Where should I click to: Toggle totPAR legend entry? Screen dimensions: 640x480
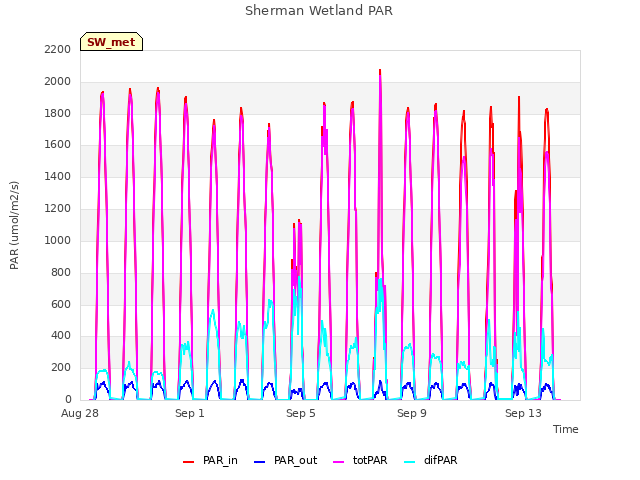pos(360,460)
